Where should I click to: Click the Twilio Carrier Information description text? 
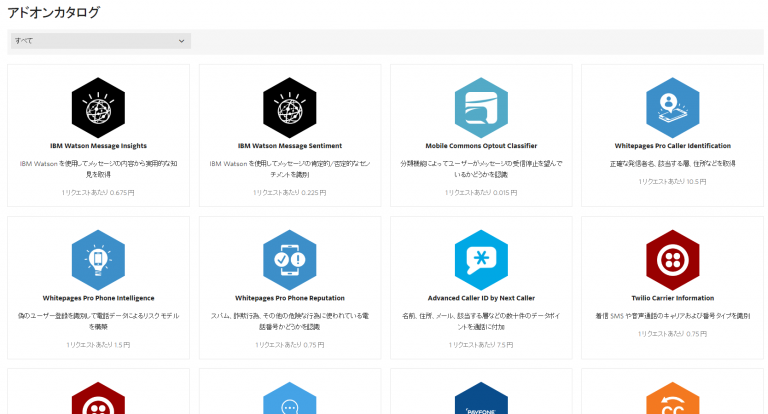click(672, 316)
